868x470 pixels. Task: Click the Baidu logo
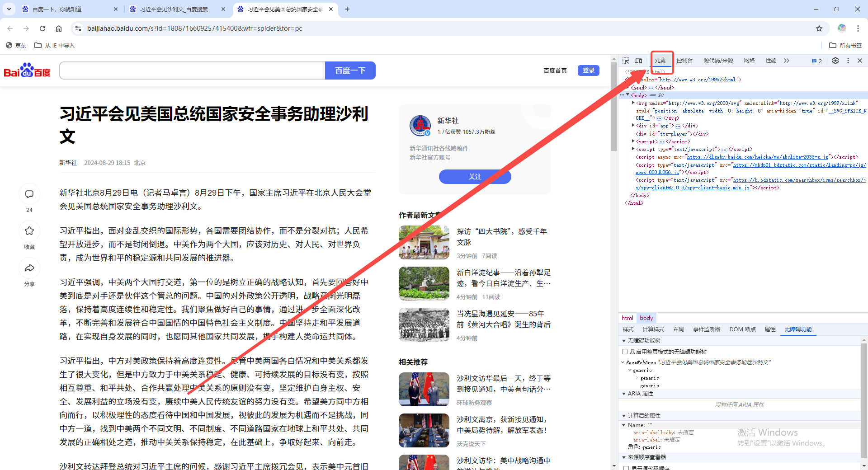click(x=27, y=70)
